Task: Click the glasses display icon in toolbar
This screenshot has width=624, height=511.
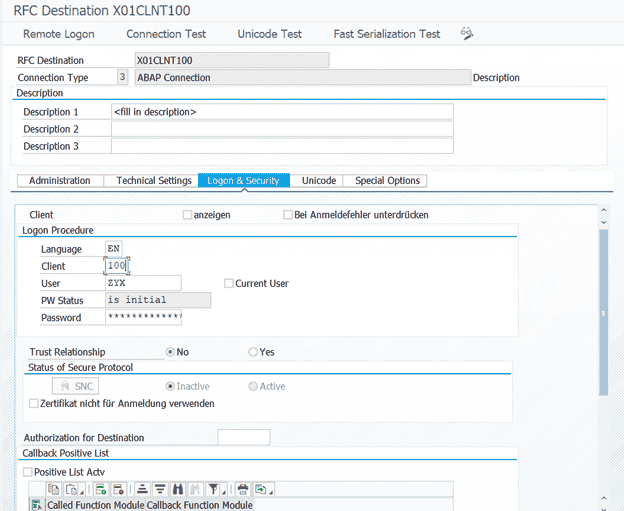Action: pyautogui.click(x=467, y=34)
